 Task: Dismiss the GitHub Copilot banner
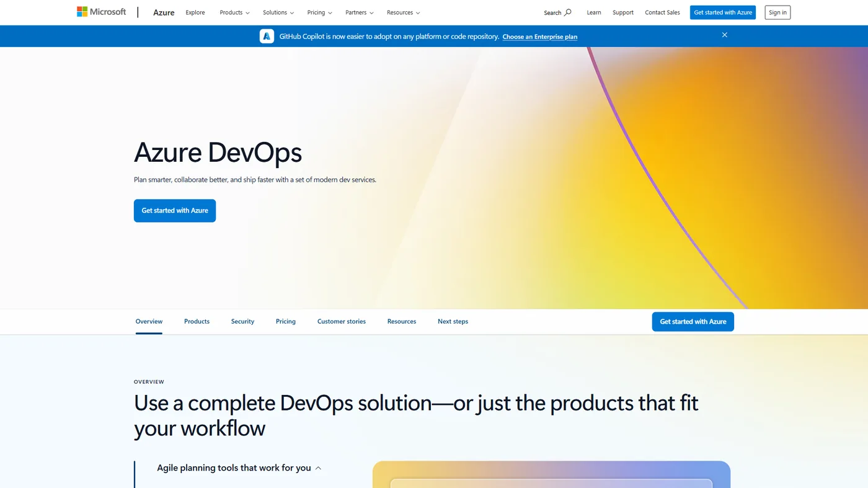[x=724, y=35]
